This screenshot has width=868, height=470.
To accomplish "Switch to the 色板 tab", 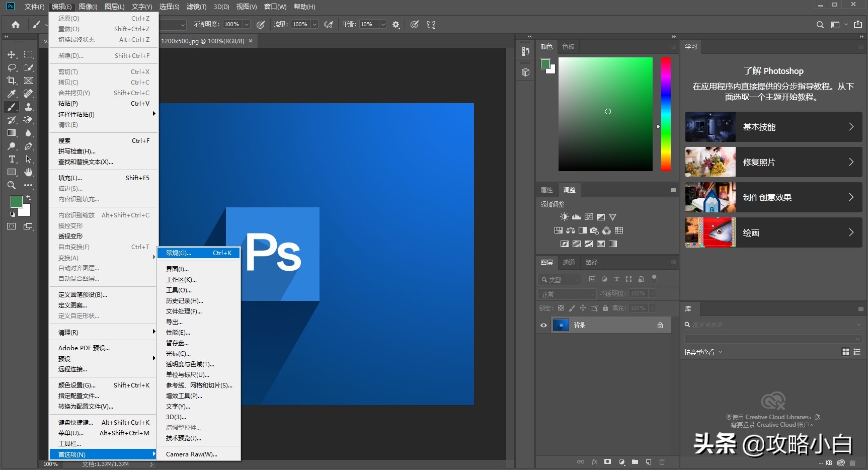I will [568, 46].
